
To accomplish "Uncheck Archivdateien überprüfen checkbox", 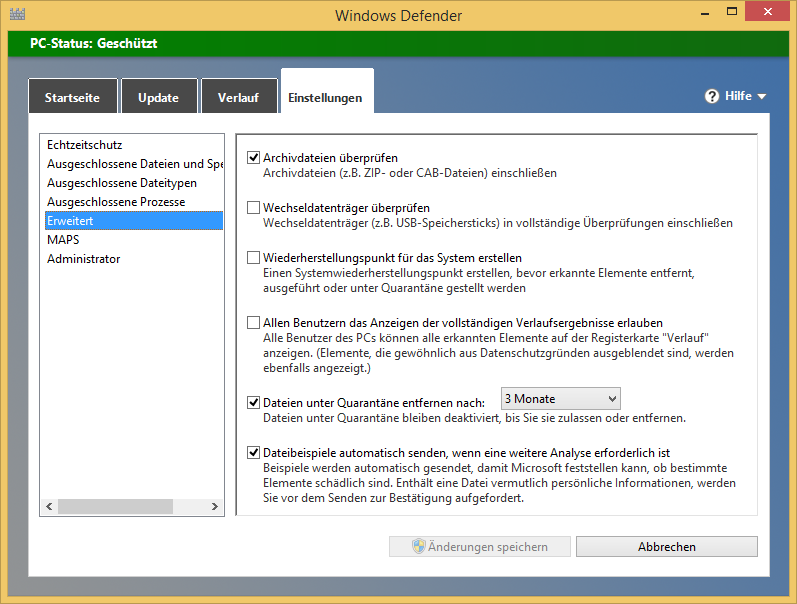I will pyautogui.click(x=253, y=158).
